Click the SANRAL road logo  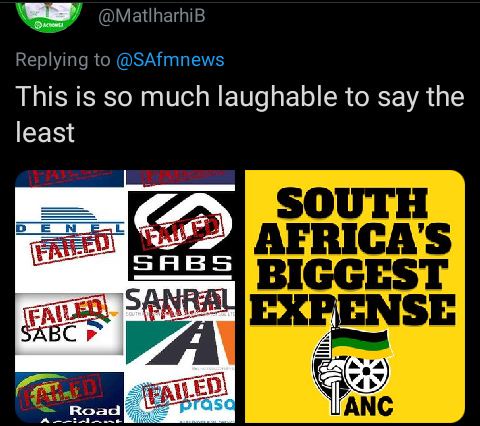(180, 328)
